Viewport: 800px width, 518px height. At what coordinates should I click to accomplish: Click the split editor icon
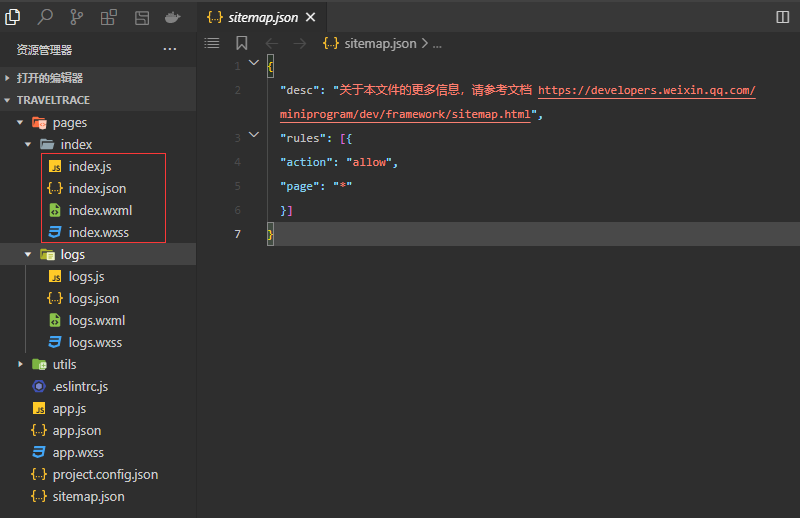tap(783, 17)
